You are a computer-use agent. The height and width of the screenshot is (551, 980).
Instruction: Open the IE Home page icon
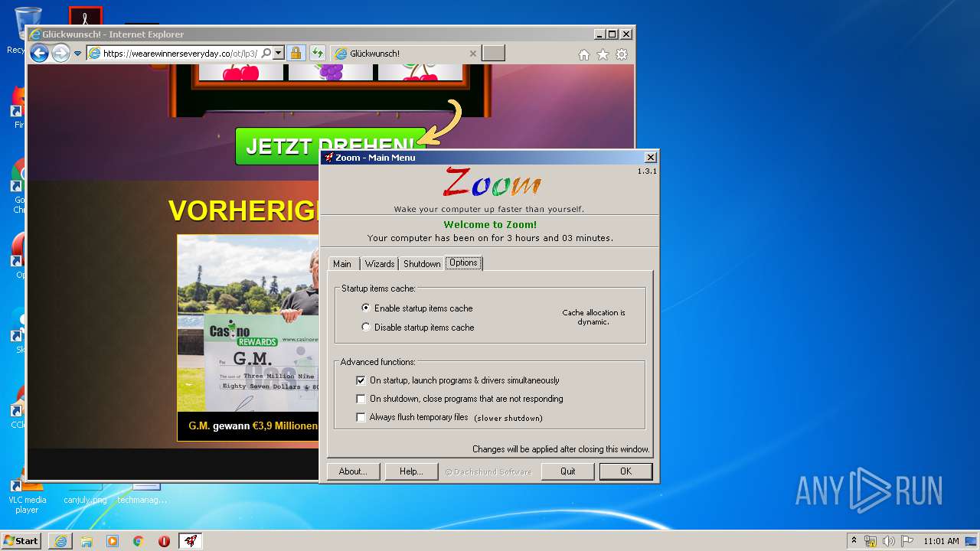tap(584, 54)
